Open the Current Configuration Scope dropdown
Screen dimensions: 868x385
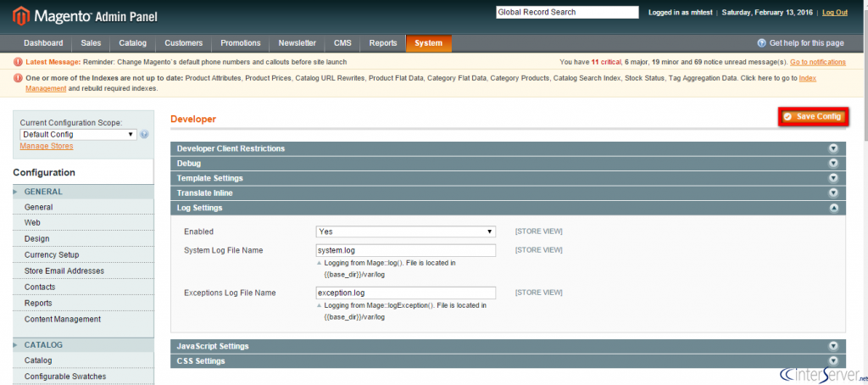tap(78, 134)
